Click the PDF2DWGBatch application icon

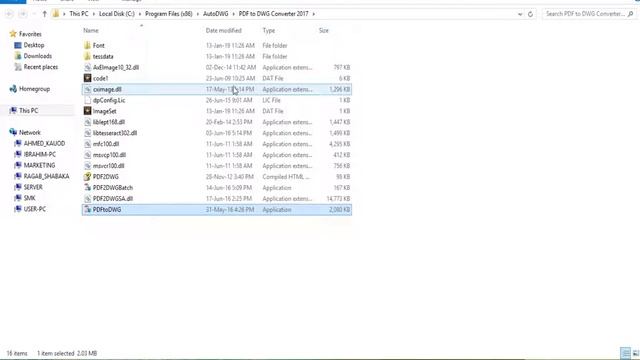(x=87, y=187)
